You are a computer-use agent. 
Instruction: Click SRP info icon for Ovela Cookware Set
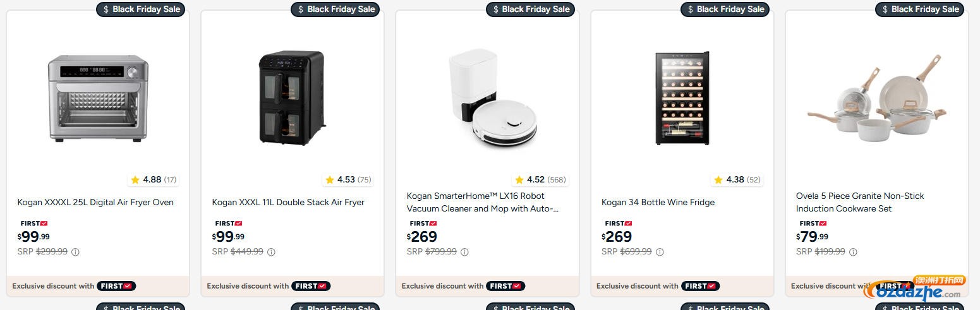click(x=853, y=252)
